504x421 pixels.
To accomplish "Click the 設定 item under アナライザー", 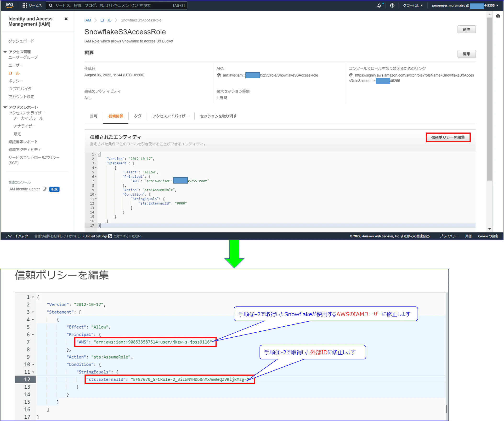I will click(x=17, y=134).
